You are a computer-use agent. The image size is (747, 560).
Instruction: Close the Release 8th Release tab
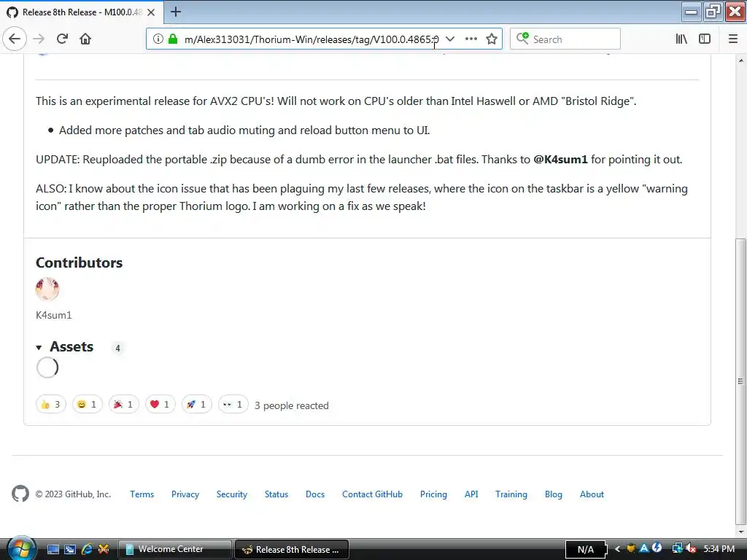click(x=151, y=12)
